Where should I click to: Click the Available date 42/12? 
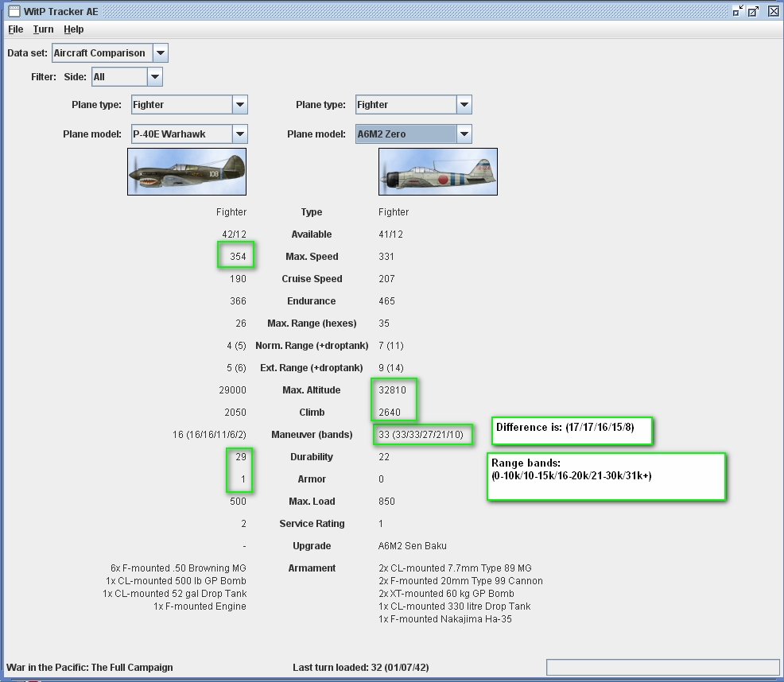[235, 234]
